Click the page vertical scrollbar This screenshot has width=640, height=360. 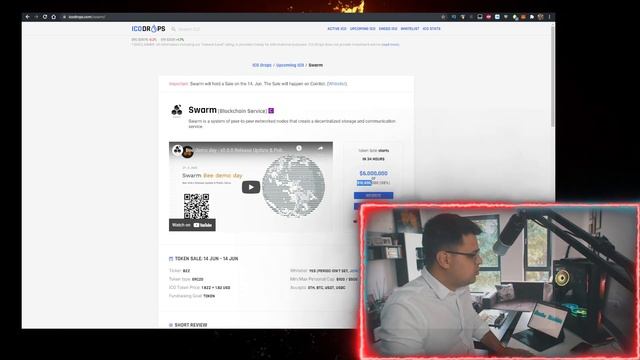[553, 76]
